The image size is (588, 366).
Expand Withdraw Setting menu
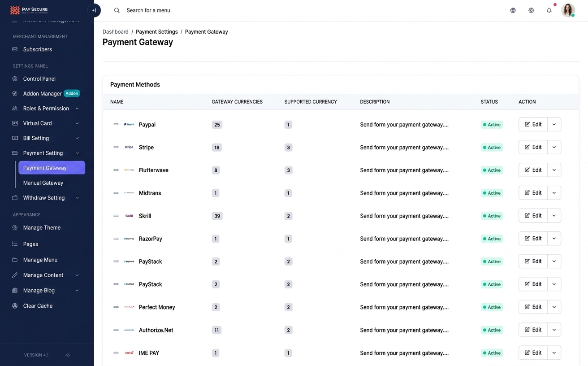click(x=77, y=198)
